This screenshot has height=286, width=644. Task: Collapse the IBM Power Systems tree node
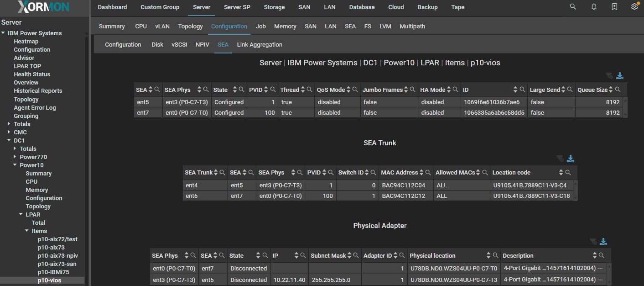(4, 33)
